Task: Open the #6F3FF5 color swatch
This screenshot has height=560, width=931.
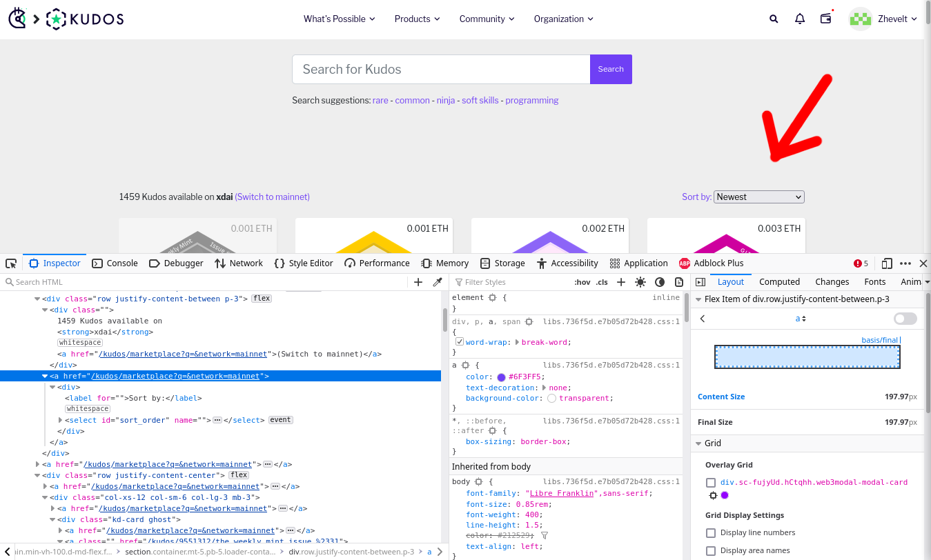Action: pyautogui.click(x=502, y=377)
